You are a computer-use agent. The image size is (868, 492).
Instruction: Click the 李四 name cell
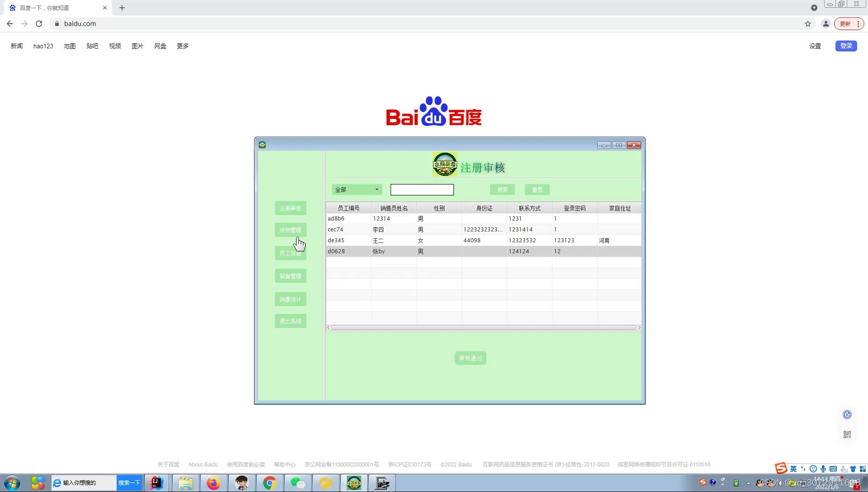coord(394,229)
